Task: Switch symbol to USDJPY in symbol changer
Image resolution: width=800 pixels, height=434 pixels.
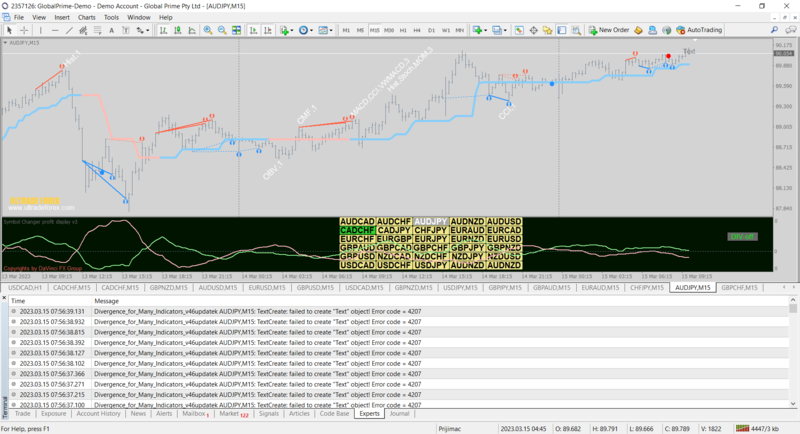Action: click(431, 265)
